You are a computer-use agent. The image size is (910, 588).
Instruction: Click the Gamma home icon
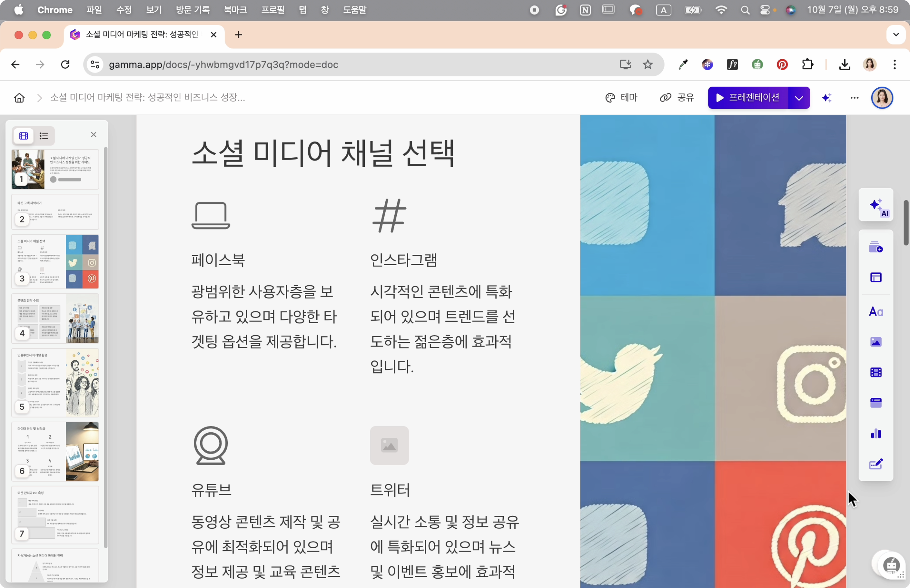[x=19, y=98]
